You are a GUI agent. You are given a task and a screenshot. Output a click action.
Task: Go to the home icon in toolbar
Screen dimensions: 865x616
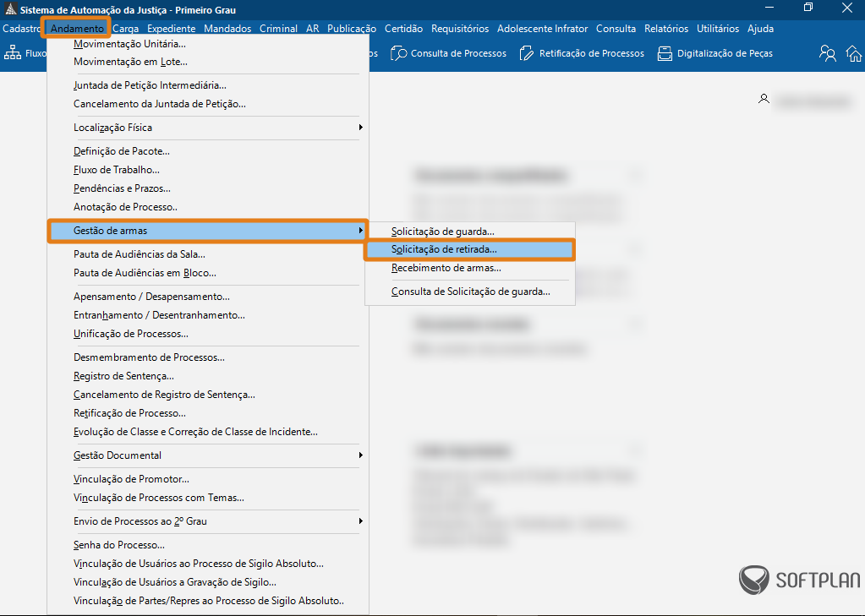click(853, 53)
